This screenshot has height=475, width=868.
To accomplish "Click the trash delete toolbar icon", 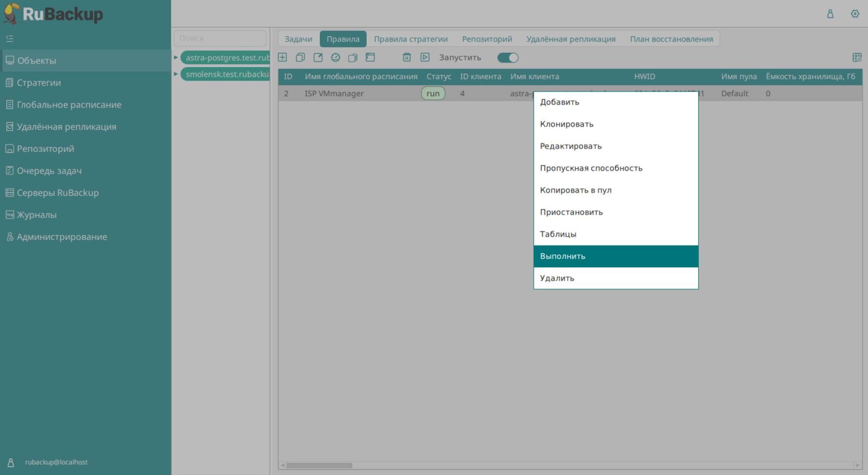I will coord(406,58).
